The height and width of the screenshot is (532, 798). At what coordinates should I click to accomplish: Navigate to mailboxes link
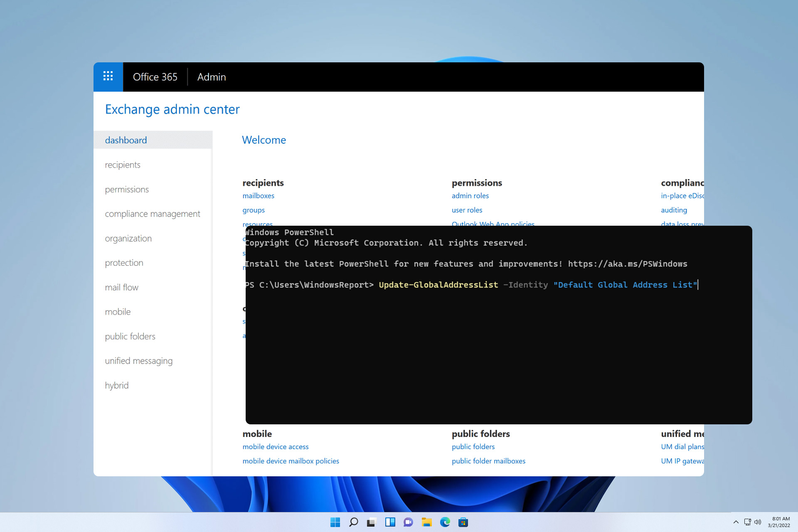[258, 195]
